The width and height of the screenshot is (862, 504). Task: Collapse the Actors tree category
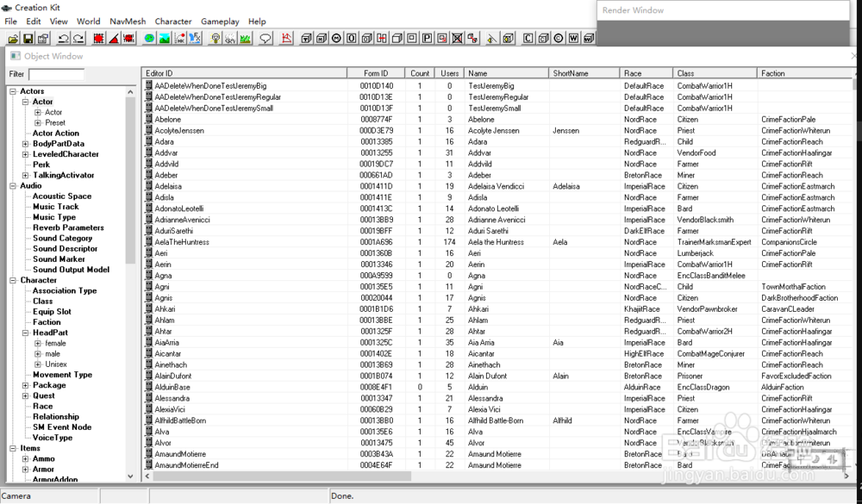click(x=13, y=91)
